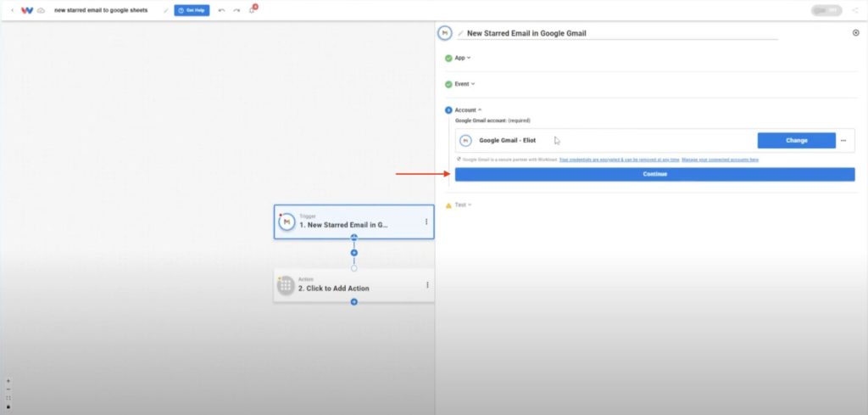Image resolution: width=868 pixels, height=415 pixels.
Task: Click the Get Help button
Action: point(192,10)
